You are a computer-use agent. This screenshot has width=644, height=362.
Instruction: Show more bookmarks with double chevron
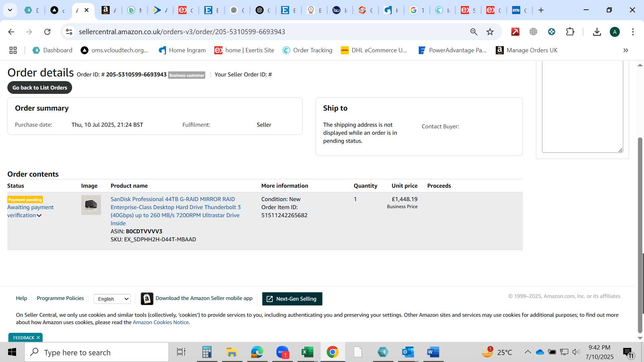tap(626, 50)
